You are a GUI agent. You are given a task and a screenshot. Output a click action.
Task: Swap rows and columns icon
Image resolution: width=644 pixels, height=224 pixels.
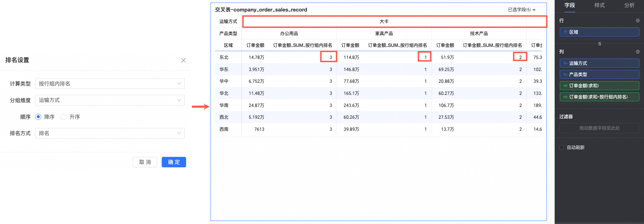(x=599, y=44)
